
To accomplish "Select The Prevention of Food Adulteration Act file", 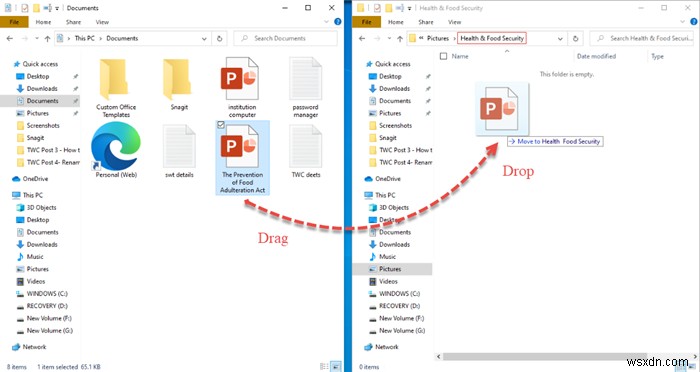I will pyautogui.click(x=242, y=158).
